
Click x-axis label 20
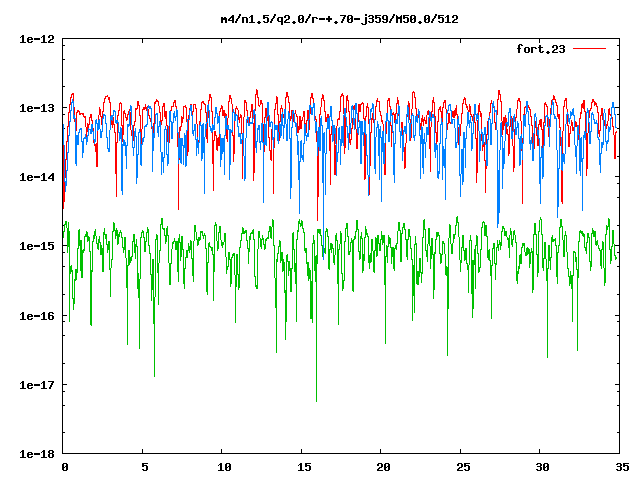[383, 467]
